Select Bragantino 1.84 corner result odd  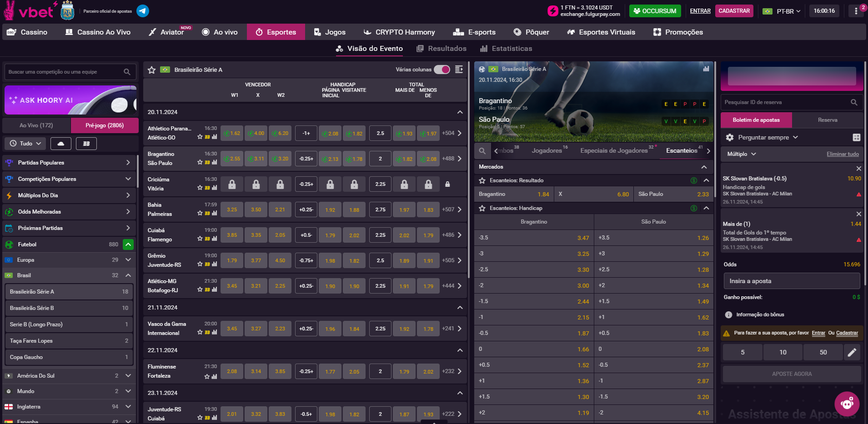[514, 194]
